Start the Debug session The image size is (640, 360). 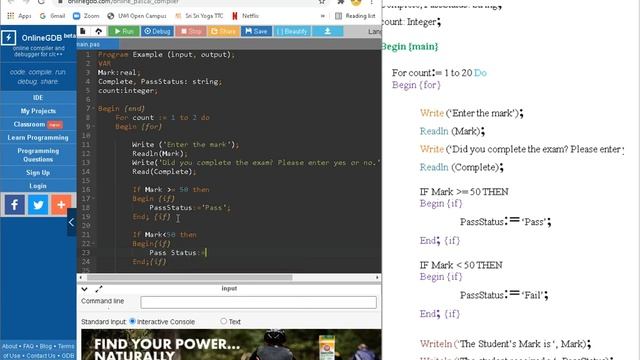(157, 31)
